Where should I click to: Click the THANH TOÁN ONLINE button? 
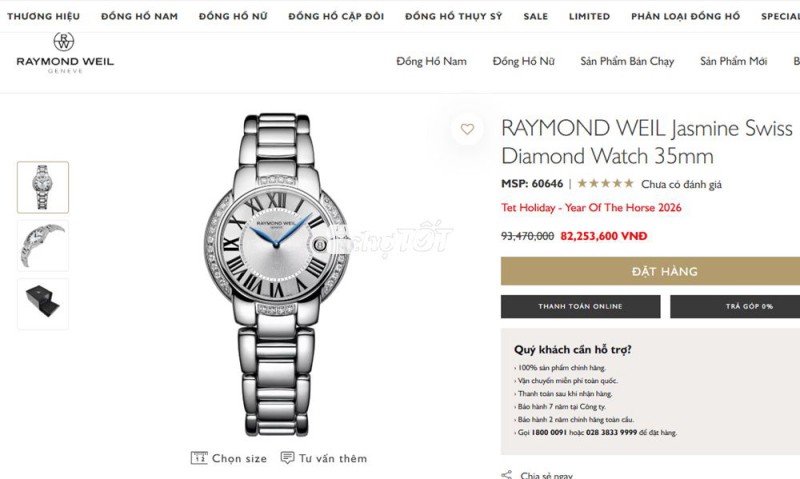tap(581, 307)
